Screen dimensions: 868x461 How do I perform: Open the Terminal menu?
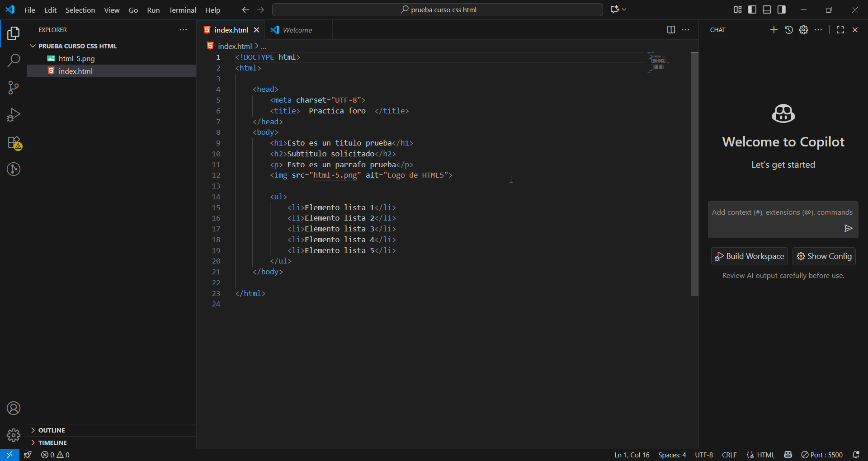182,9
